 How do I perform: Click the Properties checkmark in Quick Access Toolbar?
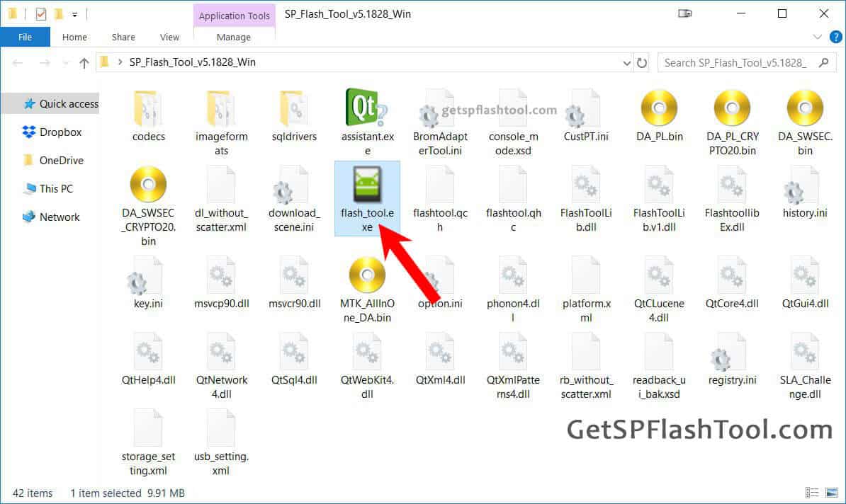coord(41,14)
